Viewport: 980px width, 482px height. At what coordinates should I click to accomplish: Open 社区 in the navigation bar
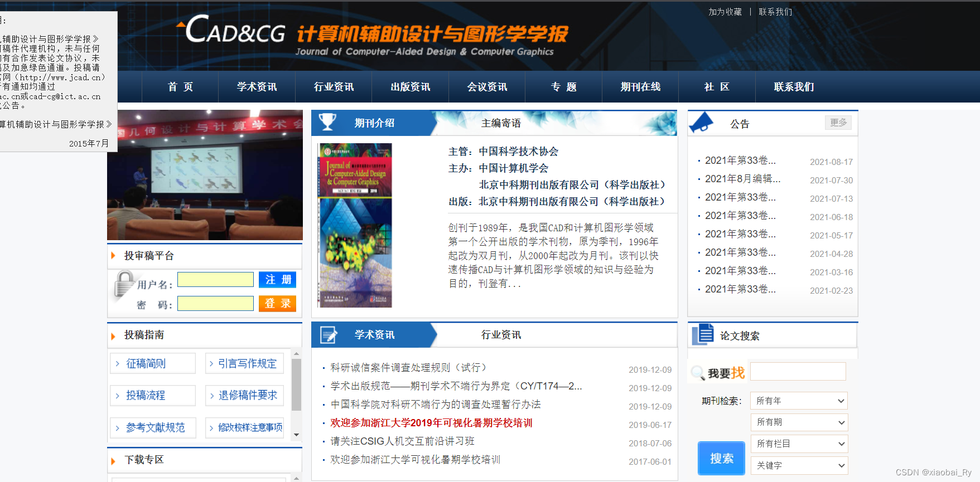tap(717, 87)
